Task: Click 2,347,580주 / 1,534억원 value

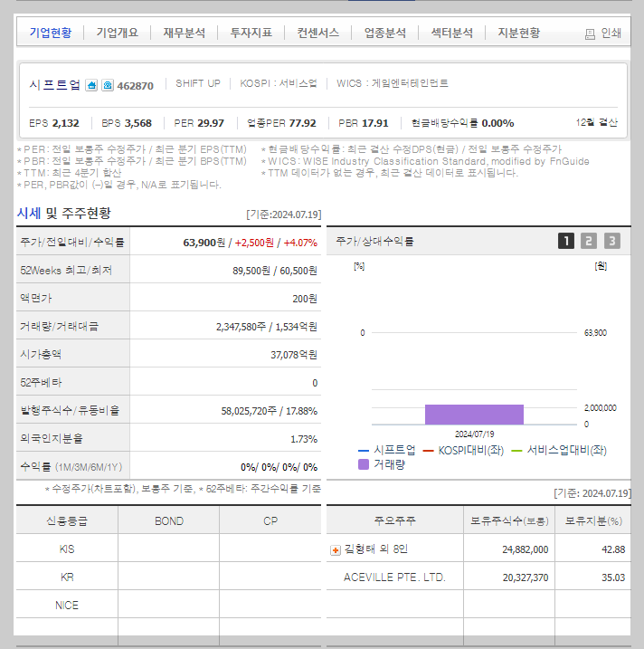Action: coord(267,327)
